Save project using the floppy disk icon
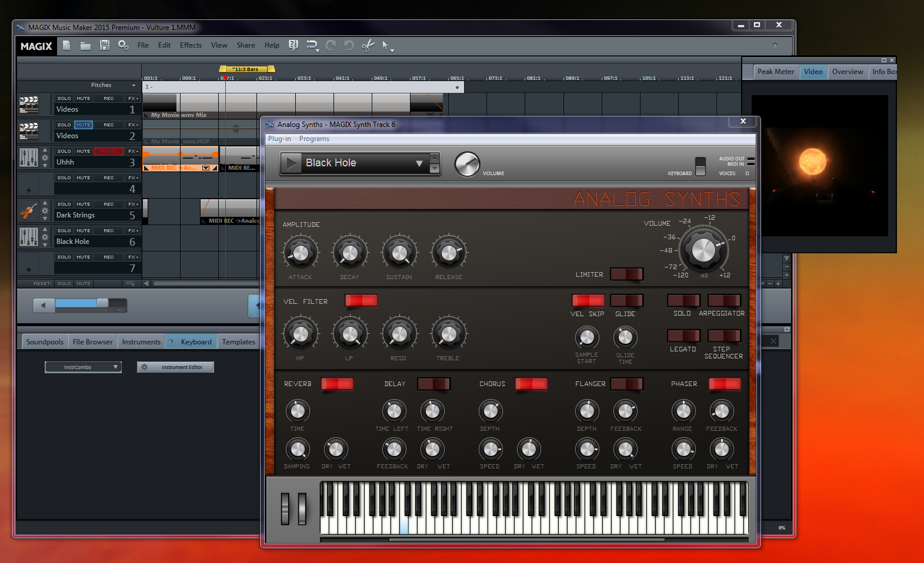 click(105, 45)
